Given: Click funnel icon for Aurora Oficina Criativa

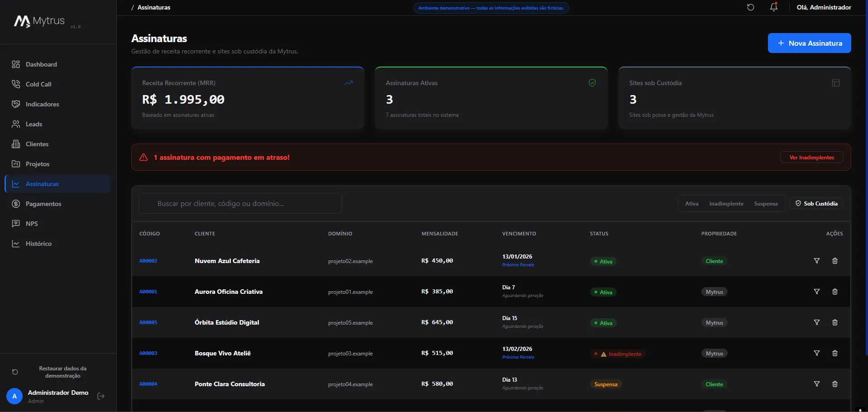Looking at the screenshot, I should (x=817, y=292).
